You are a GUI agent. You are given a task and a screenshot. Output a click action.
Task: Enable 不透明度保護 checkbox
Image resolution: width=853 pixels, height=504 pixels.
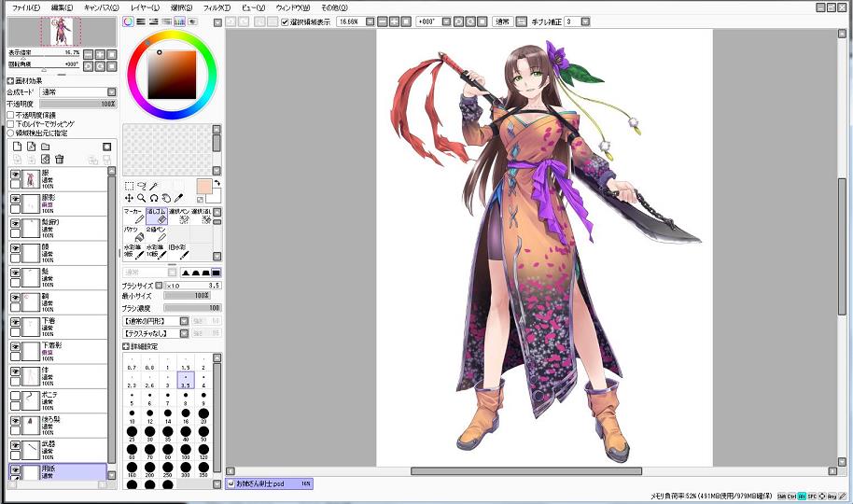coord(10,115)
